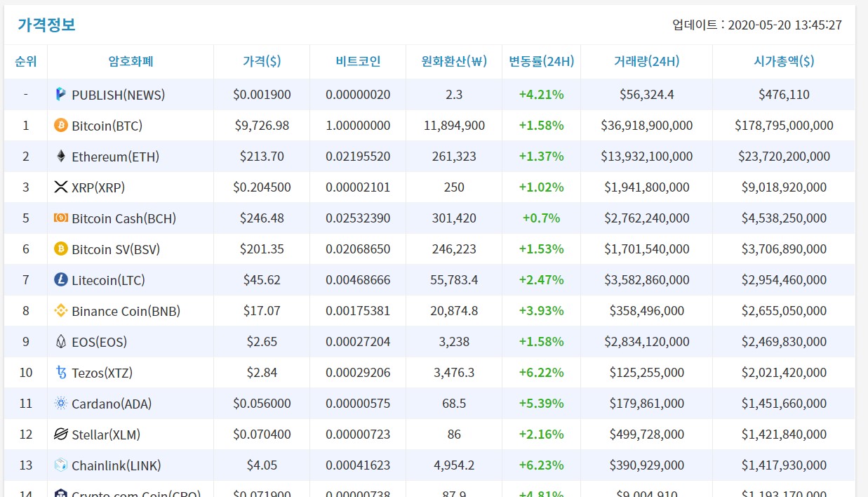Viewport: 868px width, 497px height.
Task: Select Cardano's price $0.056000
Action: coord(262,404)
